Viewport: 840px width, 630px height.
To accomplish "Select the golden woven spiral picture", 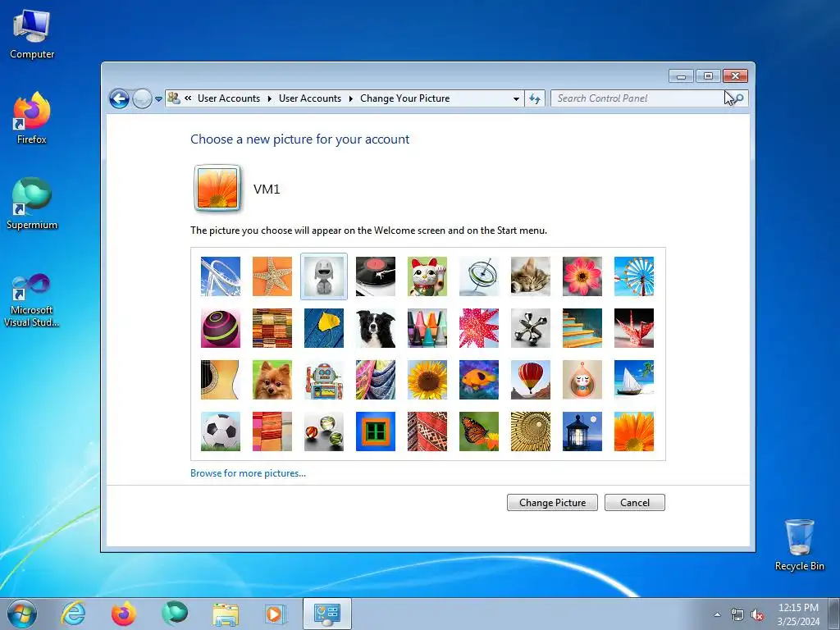I will click(531, 431).
